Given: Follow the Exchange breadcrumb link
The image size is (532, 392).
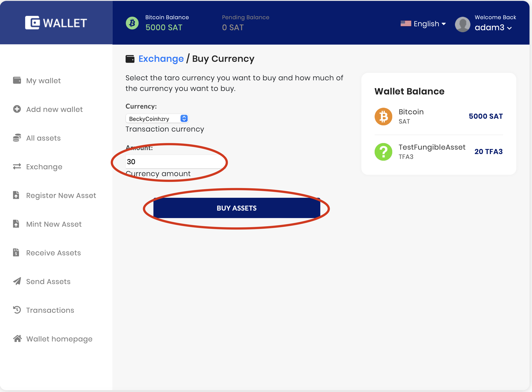Looking at the screenshot, I should point(161,59).
